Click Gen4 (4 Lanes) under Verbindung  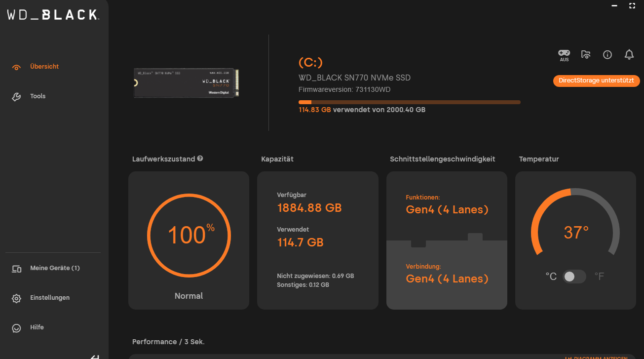click(447, 279)
